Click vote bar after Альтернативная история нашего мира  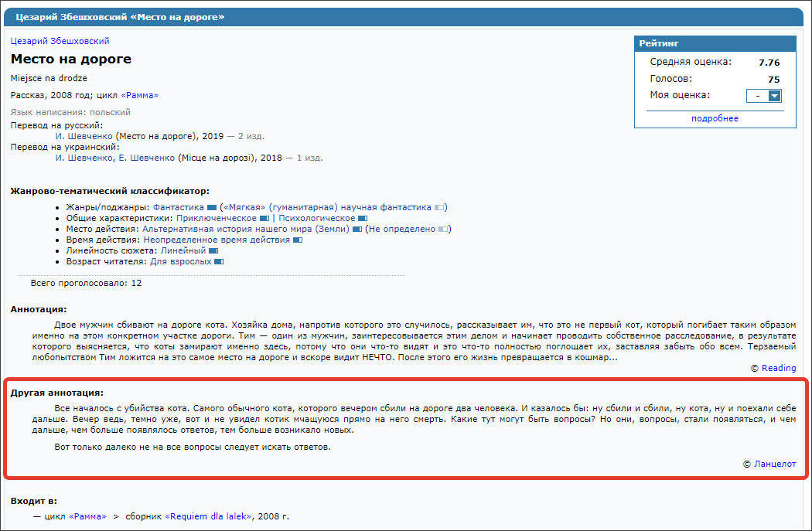(357, 230)
